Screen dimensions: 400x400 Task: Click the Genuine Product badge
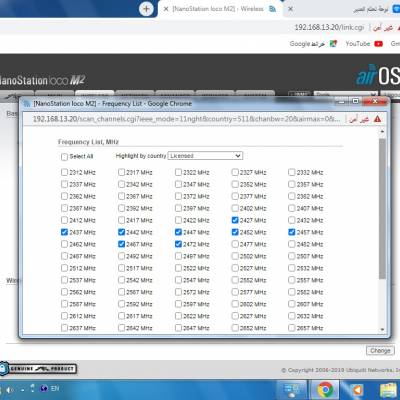coord(39,369)
